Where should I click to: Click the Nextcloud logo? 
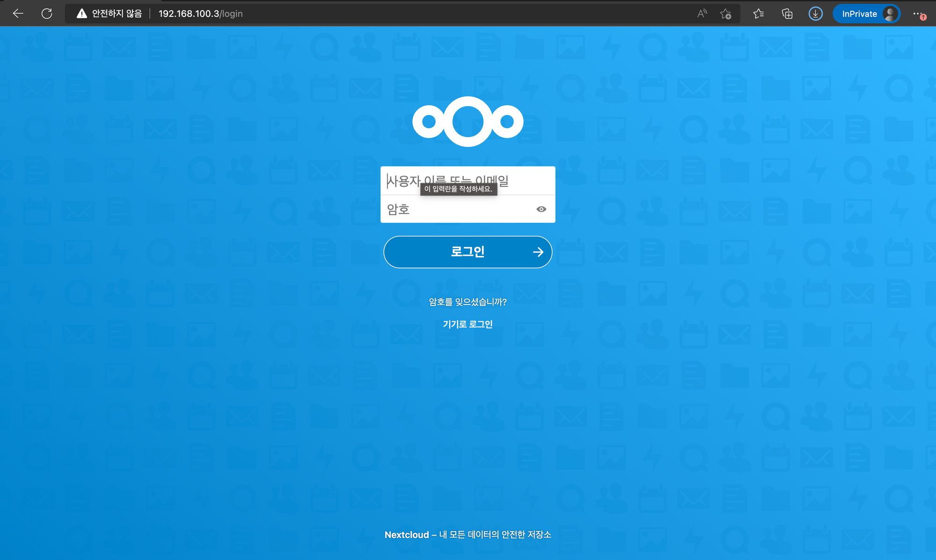(468, 122)
